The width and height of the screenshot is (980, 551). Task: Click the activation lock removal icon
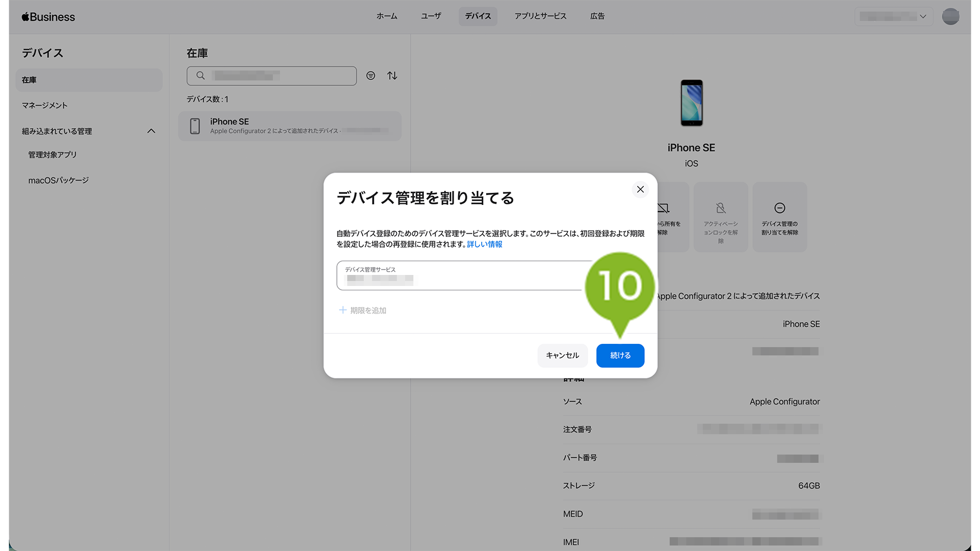[x=720, y=208]
